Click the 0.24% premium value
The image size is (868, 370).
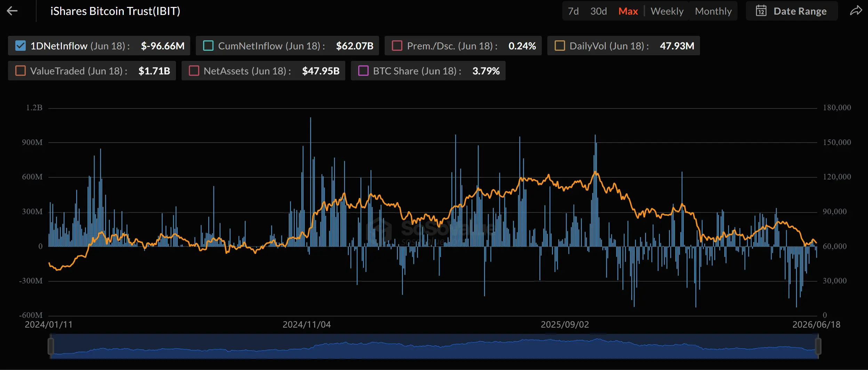pos(522,46)
